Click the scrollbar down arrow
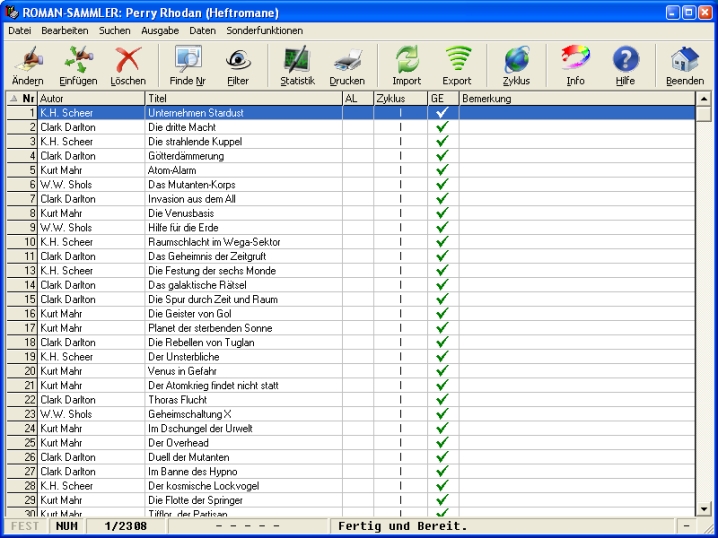 pyautogui.click(x=703, y=509)
